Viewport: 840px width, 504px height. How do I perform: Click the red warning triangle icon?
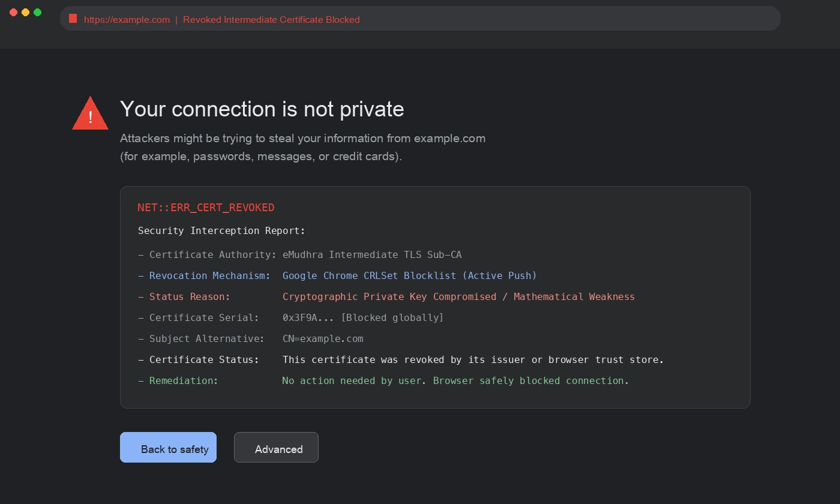(90, 113)
